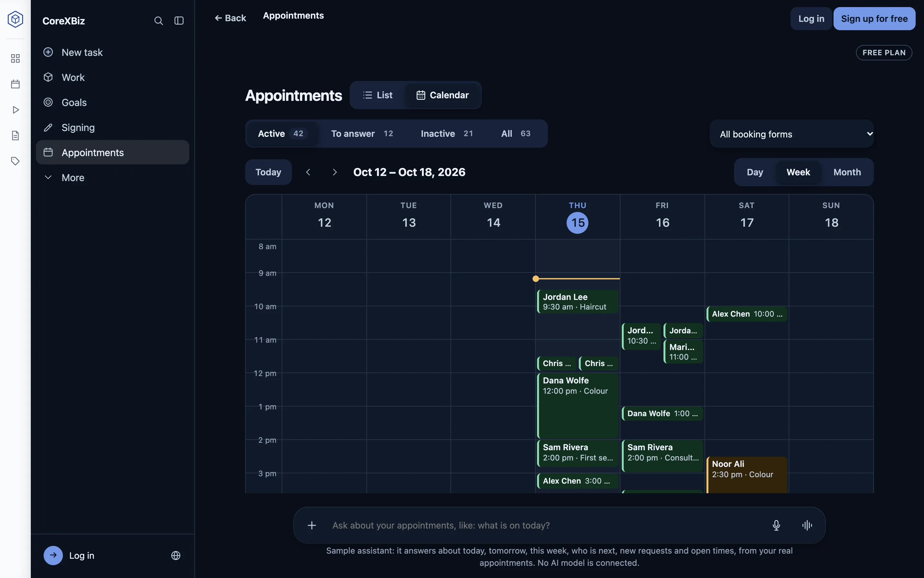Click the round arrow Log in icon
Viewport: 924px width, 578px height.
point(53,556)
